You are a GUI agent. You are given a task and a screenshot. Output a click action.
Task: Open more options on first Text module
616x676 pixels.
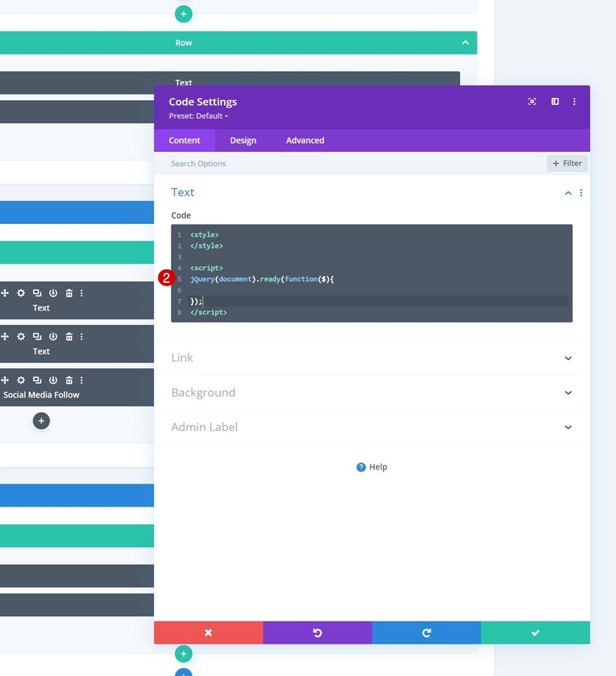[81, 293]
